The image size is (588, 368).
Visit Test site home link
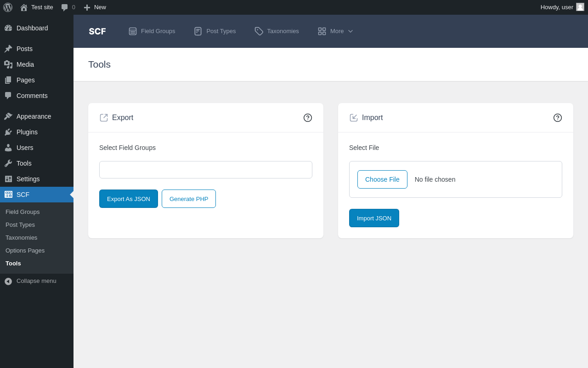pos(37,7)
